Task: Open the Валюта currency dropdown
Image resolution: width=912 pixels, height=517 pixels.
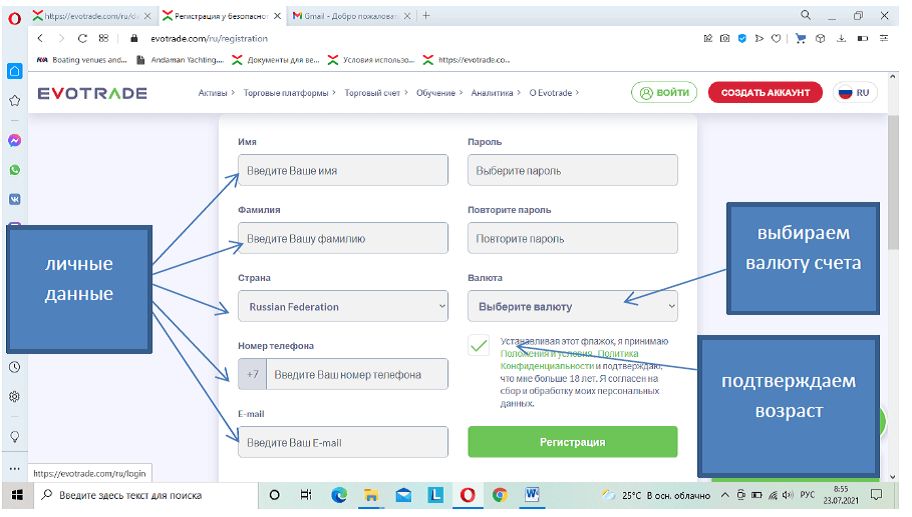Action: [572, 306]
